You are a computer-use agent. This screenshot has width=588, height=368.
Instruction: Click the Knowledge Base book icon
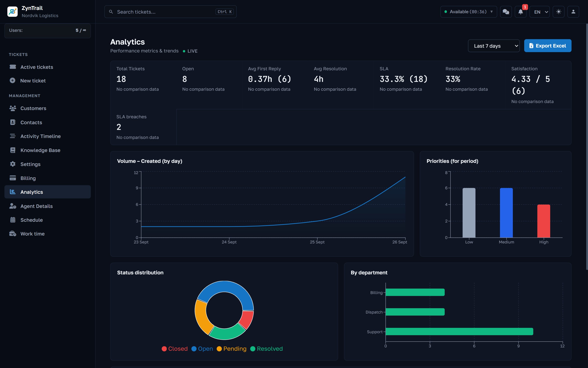click(13, 150)
